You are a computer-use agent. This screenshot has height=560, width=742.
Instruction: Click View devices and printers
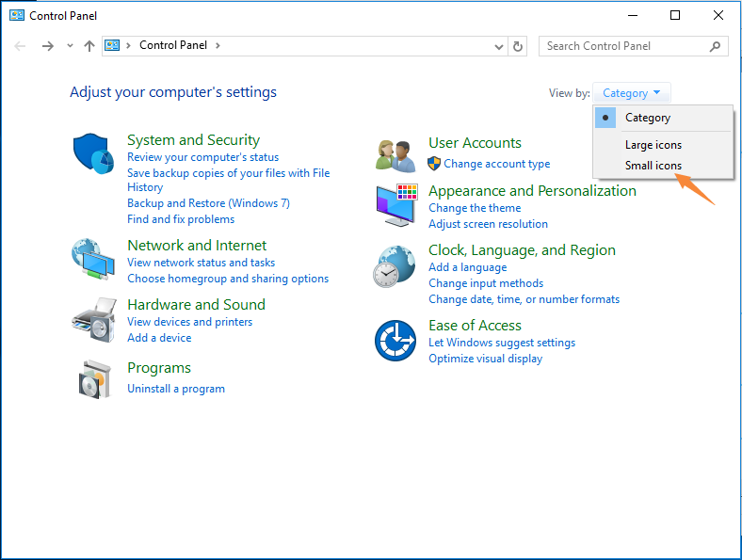pos(190,322)
